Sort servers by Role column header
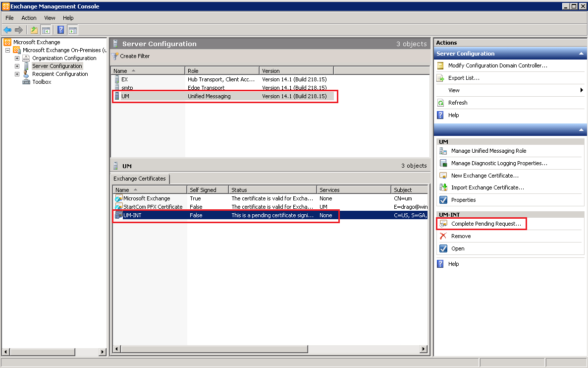 point(222,71)
